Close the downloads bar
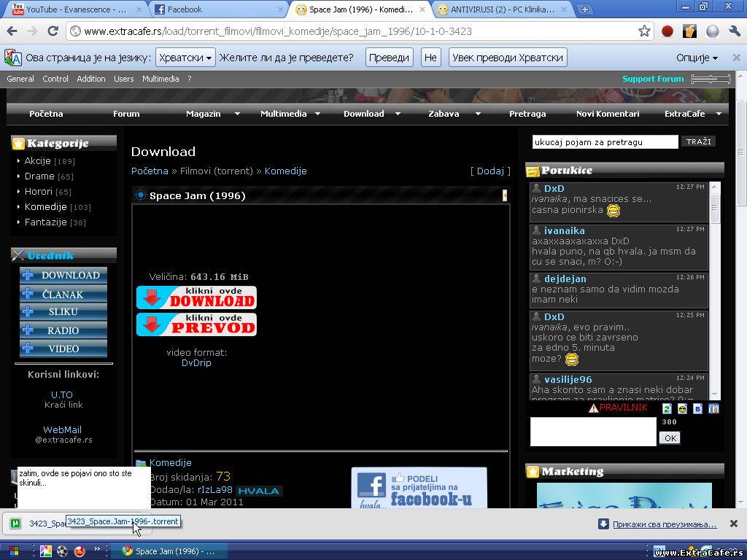This screenshot has height=560, width=747. [x=734, y=524]
